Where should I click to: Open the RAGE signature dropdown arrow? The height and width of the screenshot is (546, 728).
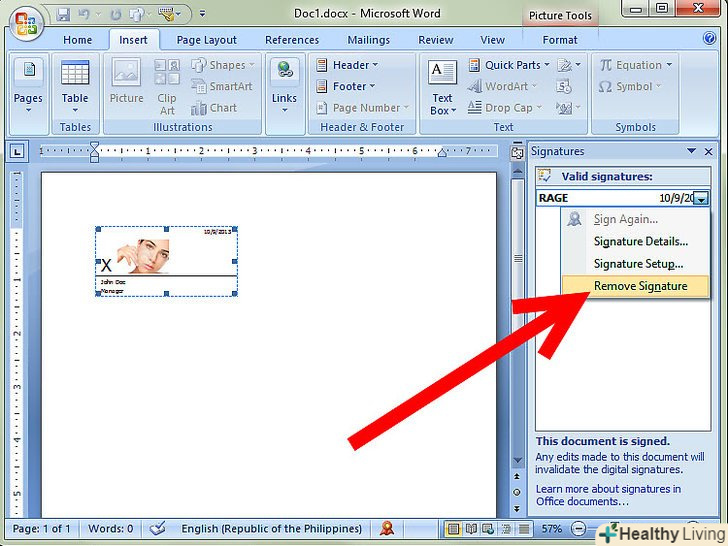702,199
